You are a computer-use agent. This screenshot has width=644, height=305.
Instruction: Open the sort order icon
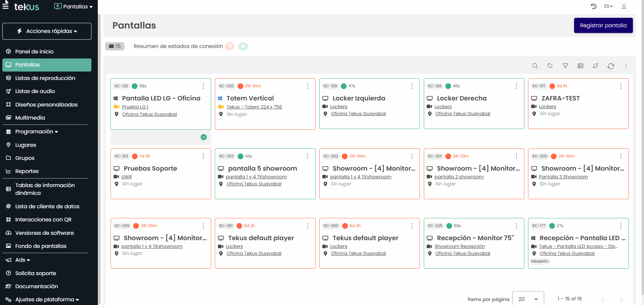(x=596, y=66)
